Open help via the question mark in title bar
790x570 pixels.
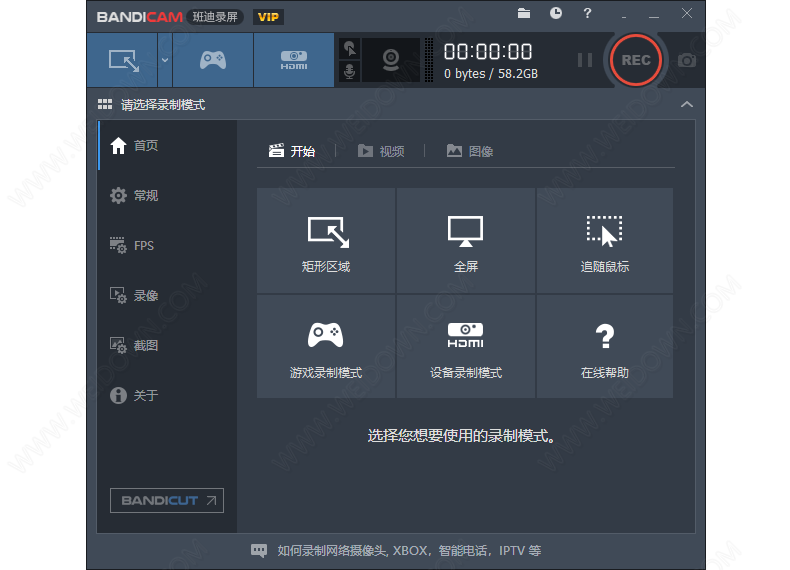587,13
